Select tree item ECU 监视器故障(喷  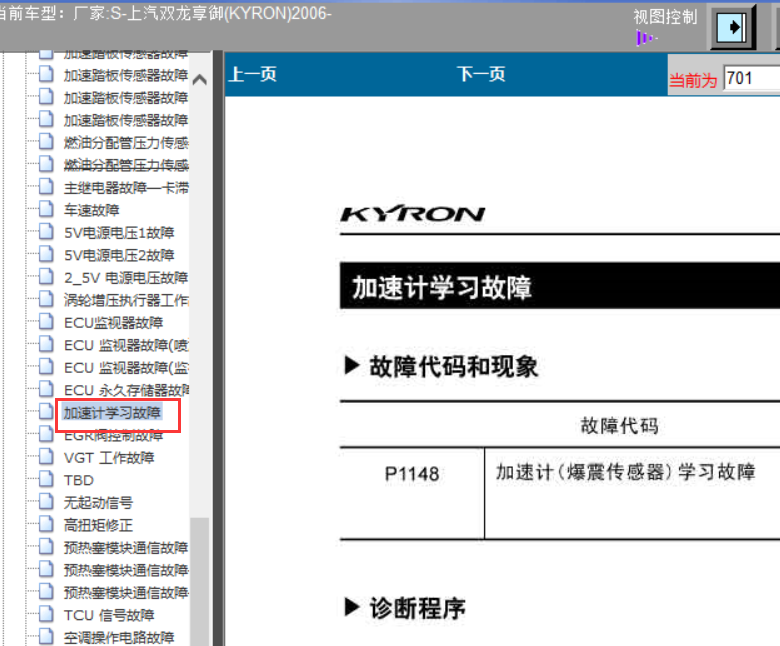(x=126, y=345)
